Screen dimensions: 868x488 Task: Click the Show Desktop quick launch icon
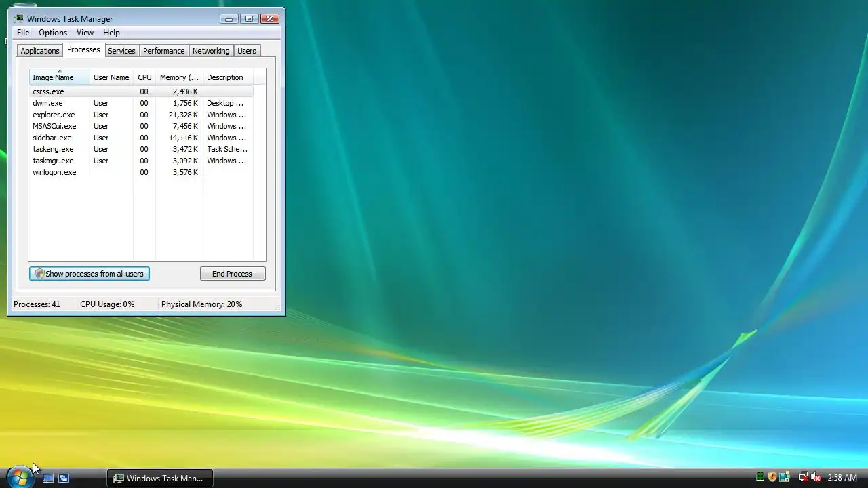48,478
